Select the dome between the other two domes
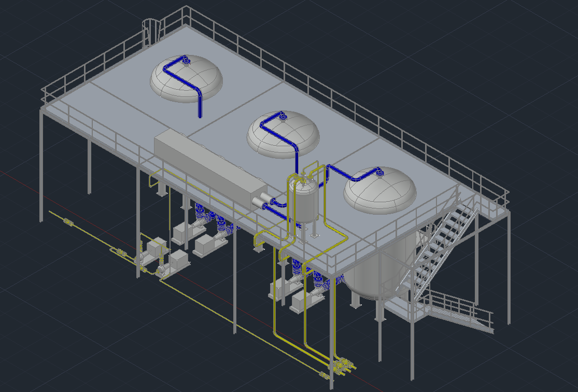578x392 pixels. click(283, 135)
